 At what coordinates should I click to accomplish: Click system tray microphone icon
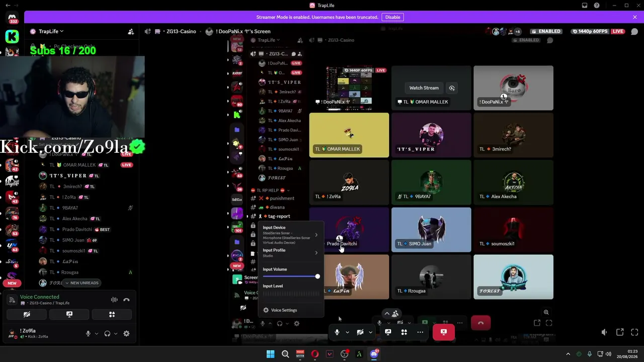[589, 354]
